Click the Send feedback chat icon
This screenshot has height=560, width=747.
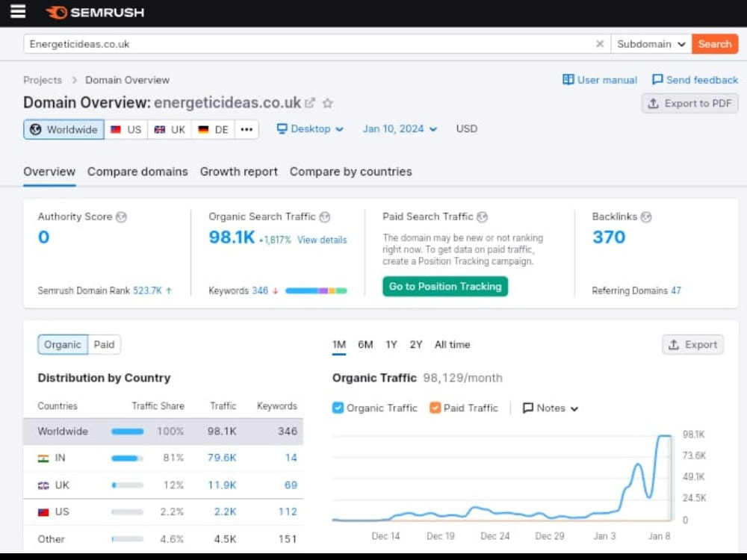[657, 80]
